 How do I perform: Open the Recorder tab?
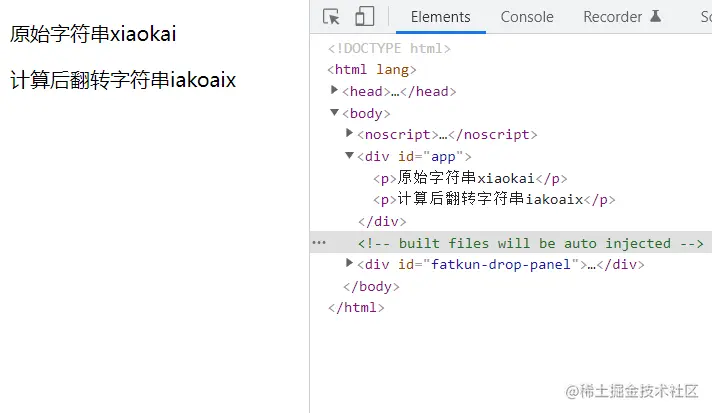tap(612, 17)
